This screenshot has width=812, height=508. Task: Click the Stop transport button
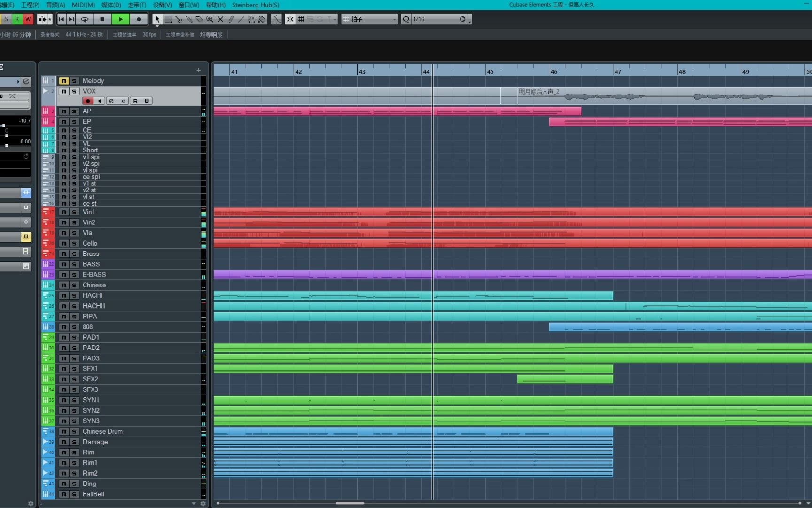pos(102,19)
